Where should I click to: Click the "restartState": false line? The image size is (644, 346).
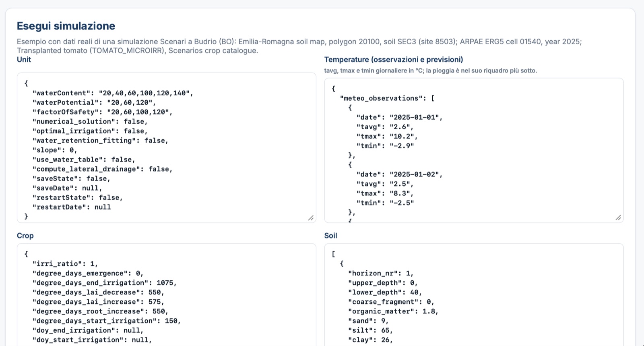pos(77,198)
